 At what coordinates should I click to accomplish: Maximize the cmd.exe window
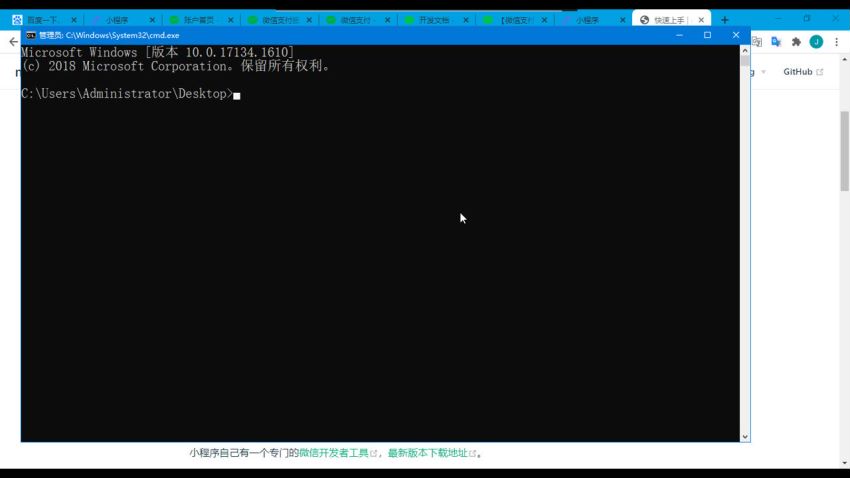[707, 35]
